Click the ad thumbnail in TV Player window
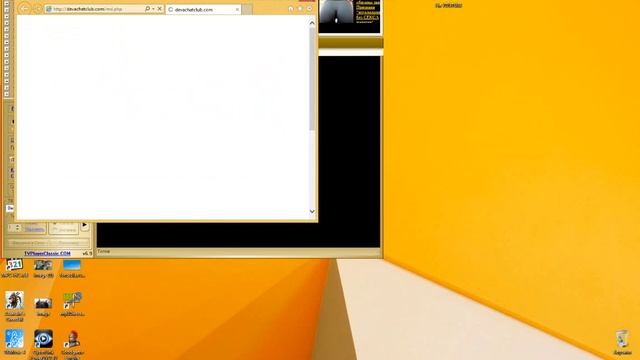Viewport: 640px width, 360px height. [336, 11]
